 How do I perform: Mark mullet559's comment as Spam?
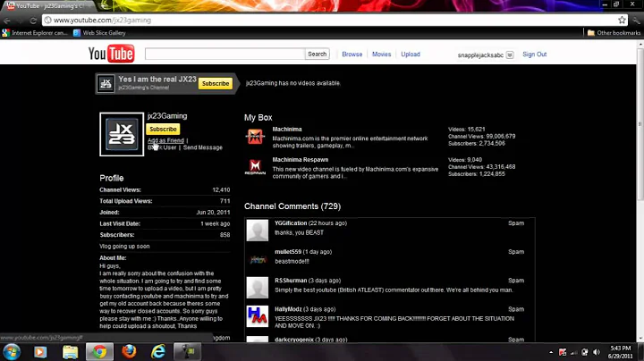coord(516,252)
